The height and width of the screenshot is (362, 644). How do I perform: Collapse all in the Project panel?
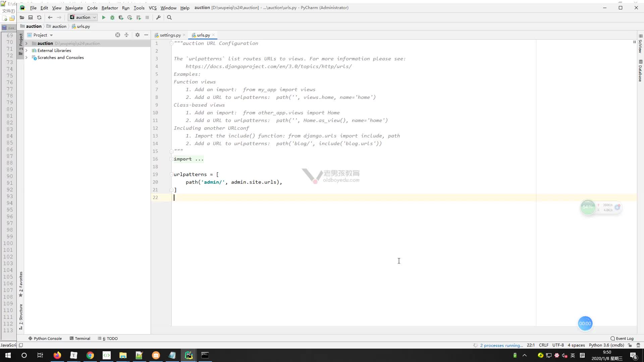(126, 35)
